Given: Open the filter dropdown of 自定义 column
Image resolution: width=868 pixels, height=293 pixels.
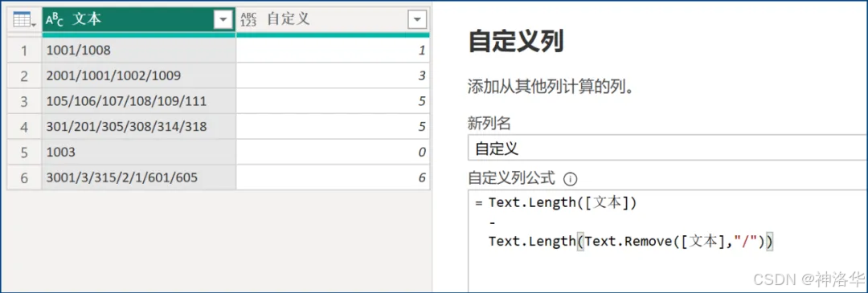Looking at the screenshot, I should (x=416, y=20).
